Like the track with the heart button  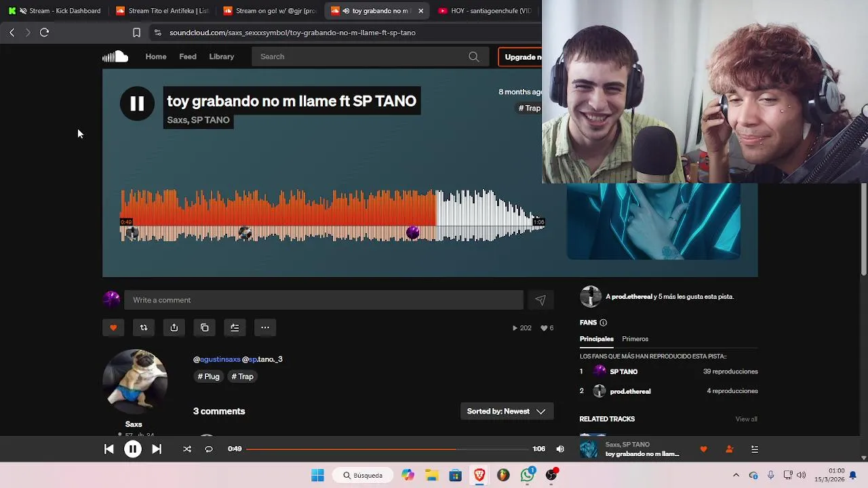click(x=113, y=327)
